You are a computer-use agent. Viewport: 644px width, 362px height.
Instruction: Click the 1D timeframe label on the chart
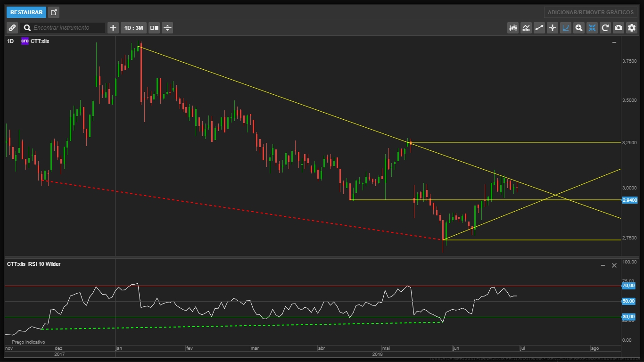pos(10,41)
